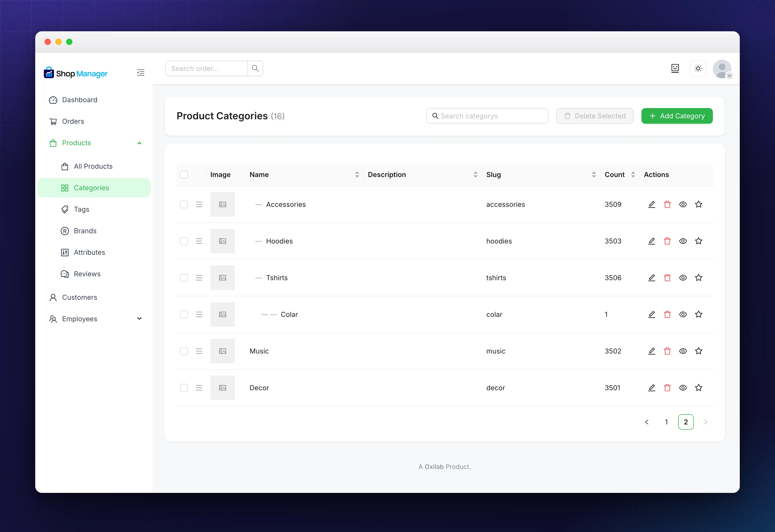Expand the Employees sidebar menu chevron
The width and height of the screenshot is (775, 532).
pos(139,319)
